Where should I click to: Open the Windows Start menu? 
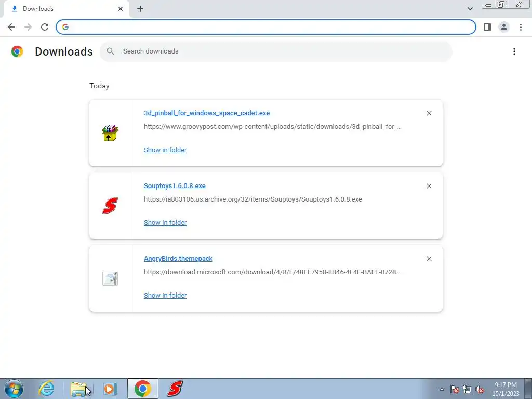click(14, 389)
